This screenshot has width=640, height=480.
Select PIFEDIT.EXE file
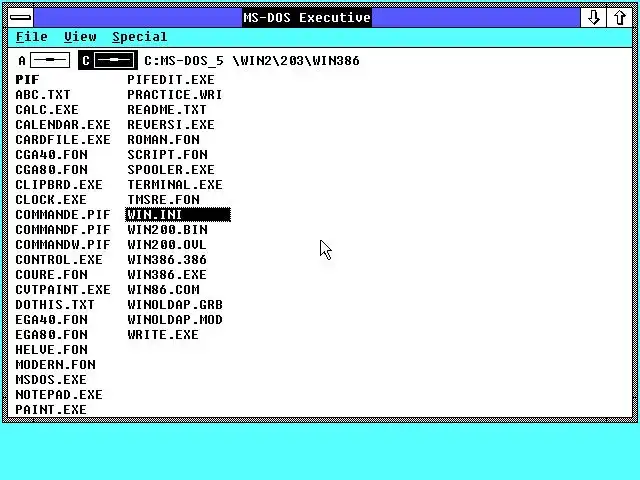coord(171,80)
